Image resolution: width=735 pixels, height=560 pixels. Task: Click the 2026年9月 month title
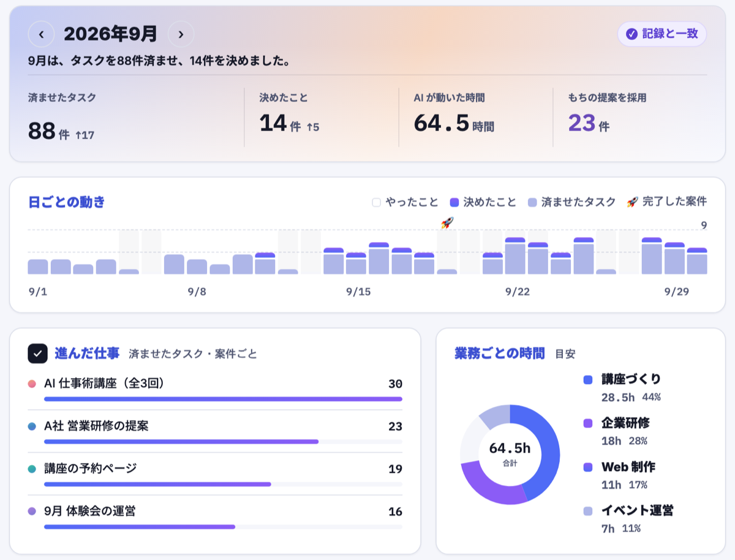[x=111, y=34]
